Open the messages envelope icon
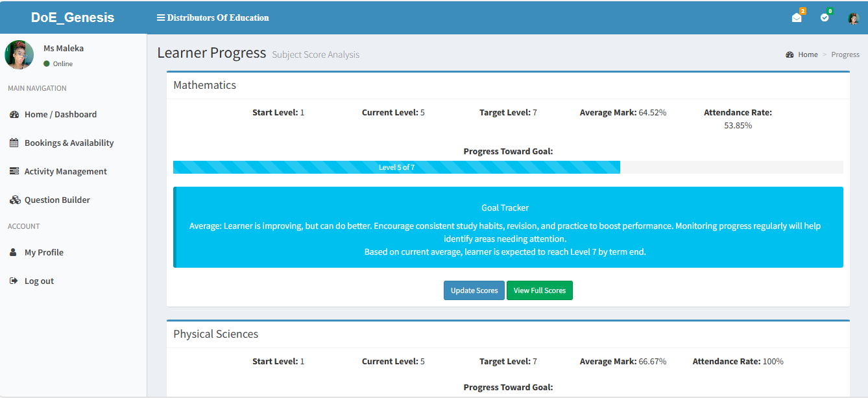The image size is (868, 398). [797, 18]
